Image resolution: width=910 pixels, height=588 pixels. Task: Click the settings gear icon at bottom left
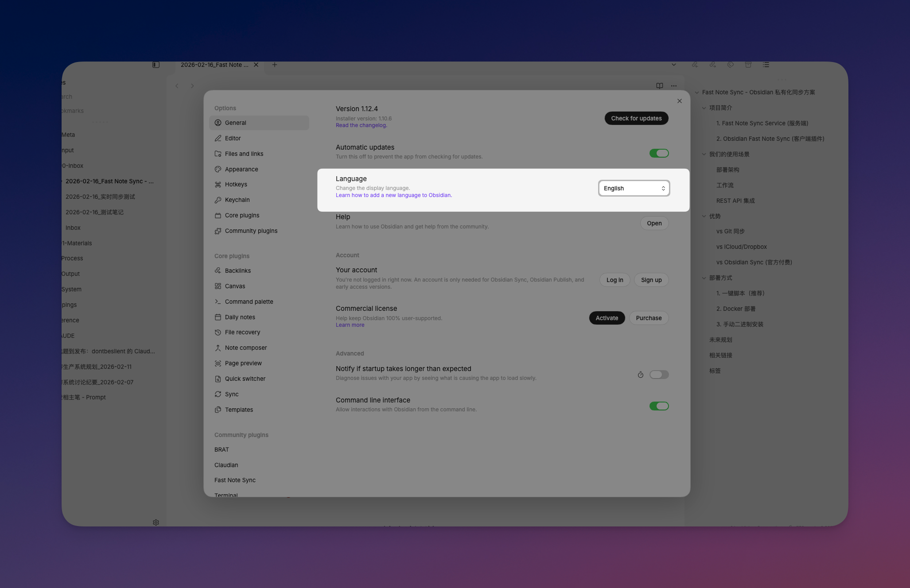(156, 522)
